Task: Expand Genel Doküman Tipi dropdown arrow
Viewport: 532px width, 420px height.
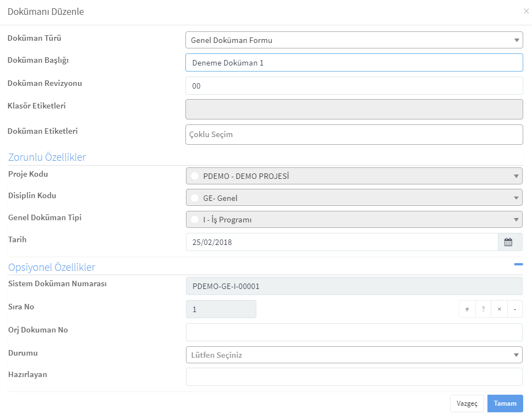Action: pyautogui.click(x=516, y=220)
